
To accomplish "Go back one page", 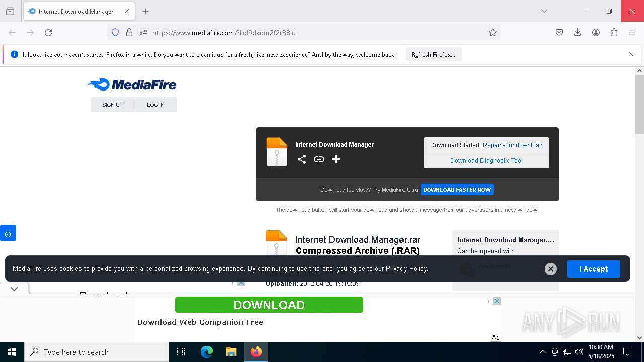I will tap(12, 32).
